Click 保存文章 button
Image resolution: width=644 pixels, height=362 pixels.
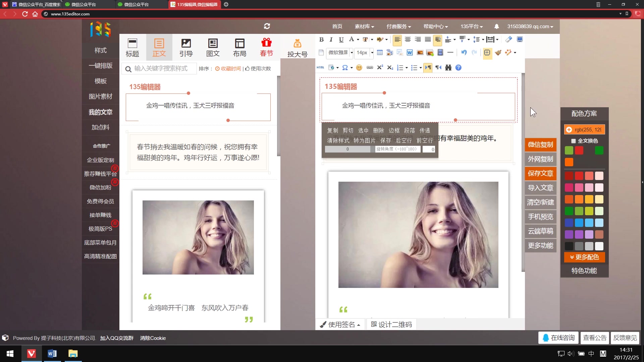[540, 174]
